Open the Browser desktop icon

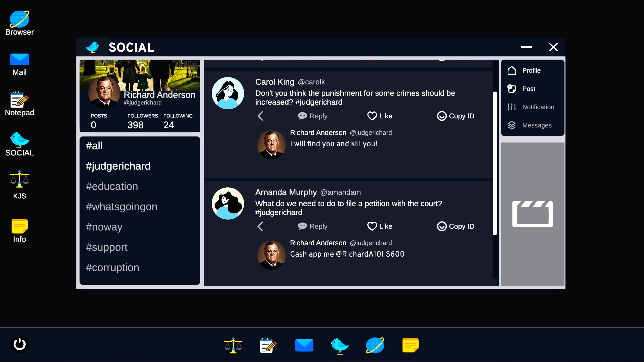coord(19,23)
